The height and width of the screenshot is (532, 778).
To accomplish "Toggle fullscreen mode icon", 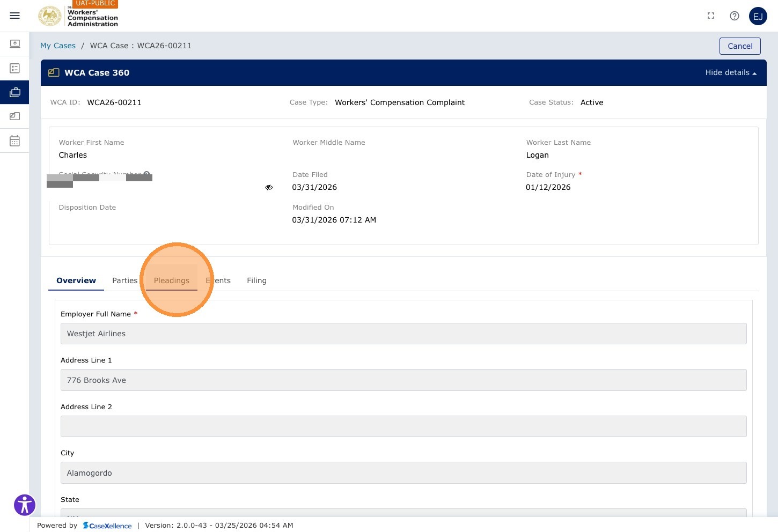I will click(x=711, y=16).
